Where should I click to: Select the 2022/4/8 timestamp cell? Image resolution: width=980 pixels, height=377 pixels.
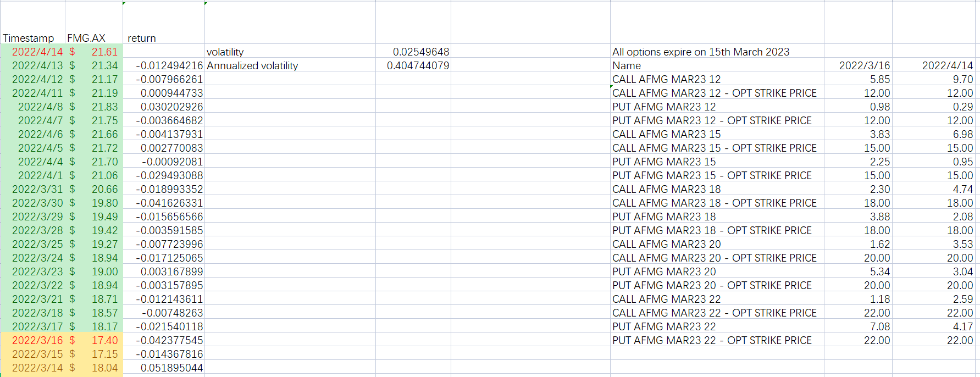pyautogui.click(x=33, y=107)
